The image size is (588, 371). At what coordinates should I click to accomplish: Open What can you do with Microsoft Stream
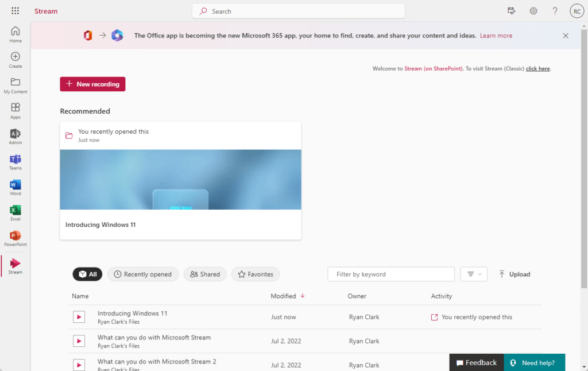[154, 337]
